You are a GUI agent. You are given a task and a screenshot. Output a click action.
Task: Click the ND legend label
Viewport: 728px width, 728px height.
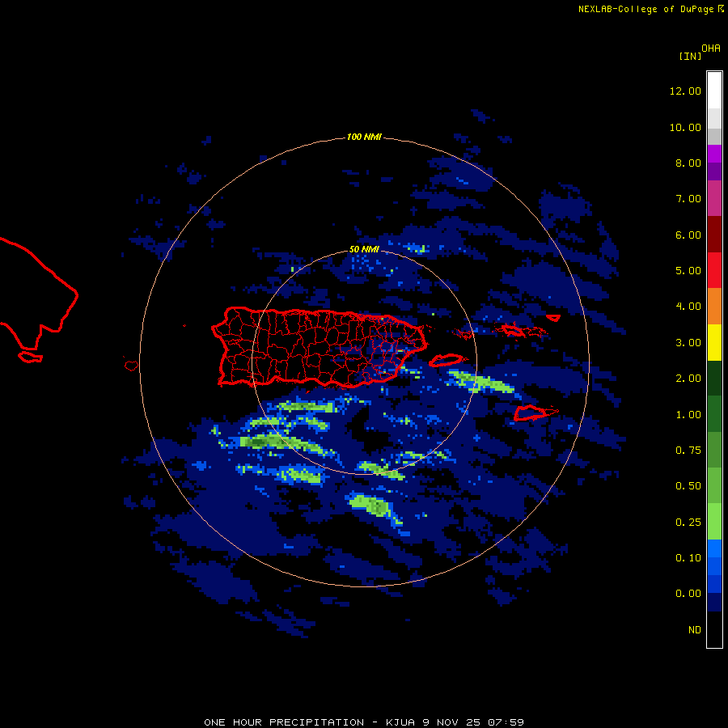click(695, 630)
